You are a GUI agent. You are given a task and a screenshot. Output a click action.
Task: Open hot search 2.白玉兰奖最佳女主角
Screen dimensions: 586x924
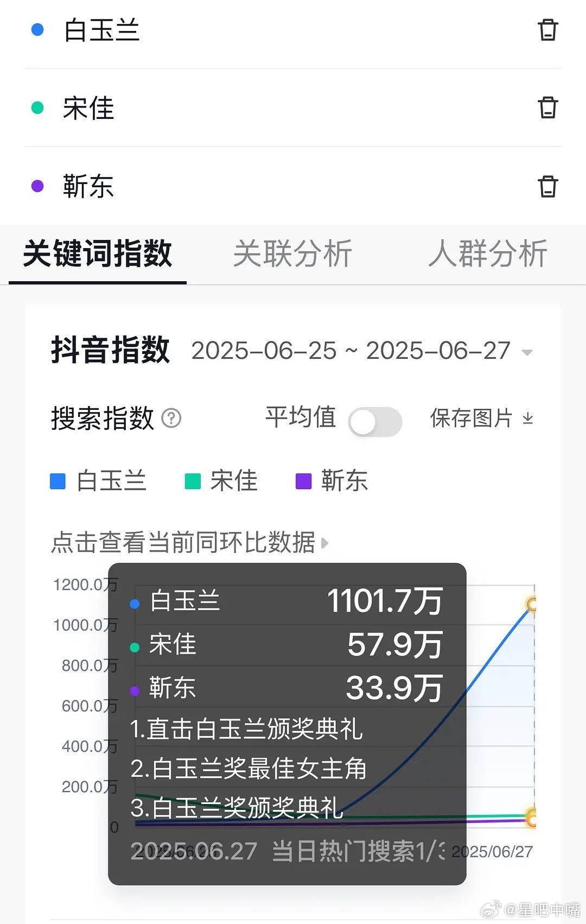coord(249,768)
